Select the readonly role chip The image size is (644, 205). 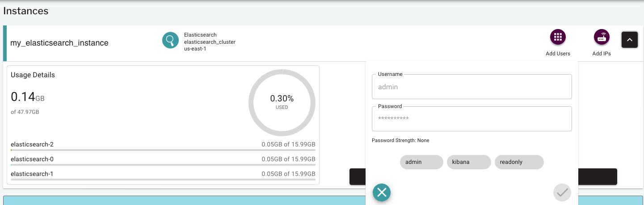519,162
